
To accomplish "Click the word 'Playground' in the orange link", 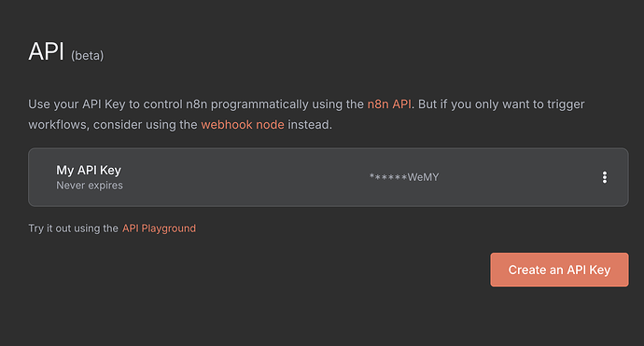I will [168, 228].
